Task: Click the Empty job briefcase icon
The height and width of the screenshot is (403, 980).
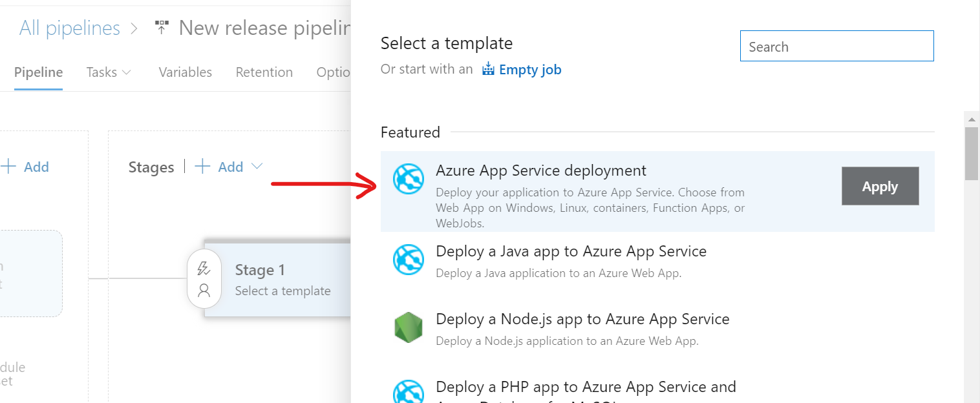Action: [487, 68]
